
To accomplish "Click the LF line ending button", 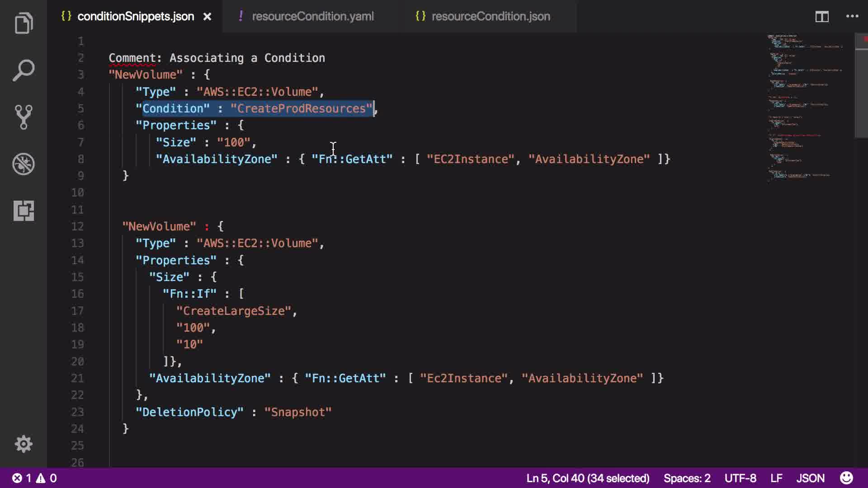I will (776, 478).
